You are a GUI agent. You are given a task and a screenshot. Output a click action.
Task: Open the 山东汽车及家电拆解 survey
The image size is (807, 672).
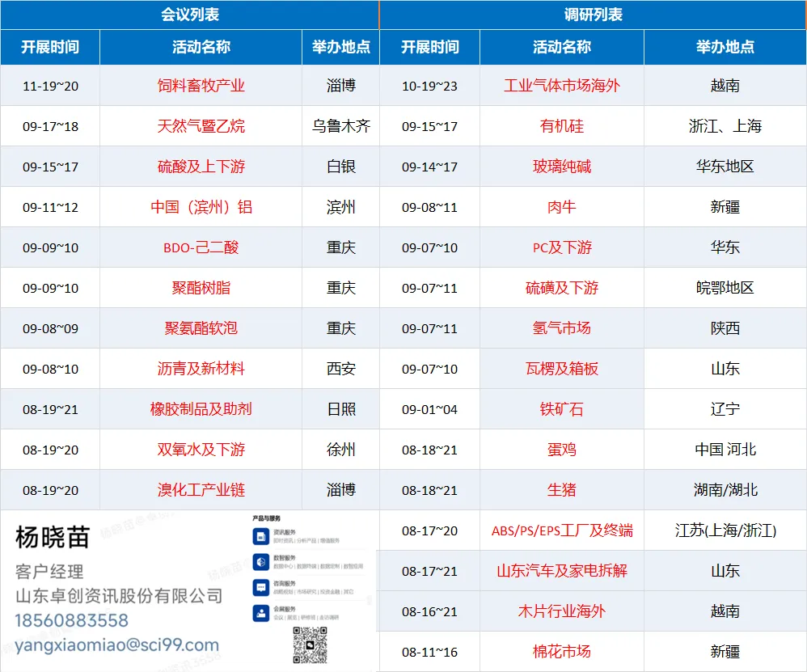pos(562,571)
